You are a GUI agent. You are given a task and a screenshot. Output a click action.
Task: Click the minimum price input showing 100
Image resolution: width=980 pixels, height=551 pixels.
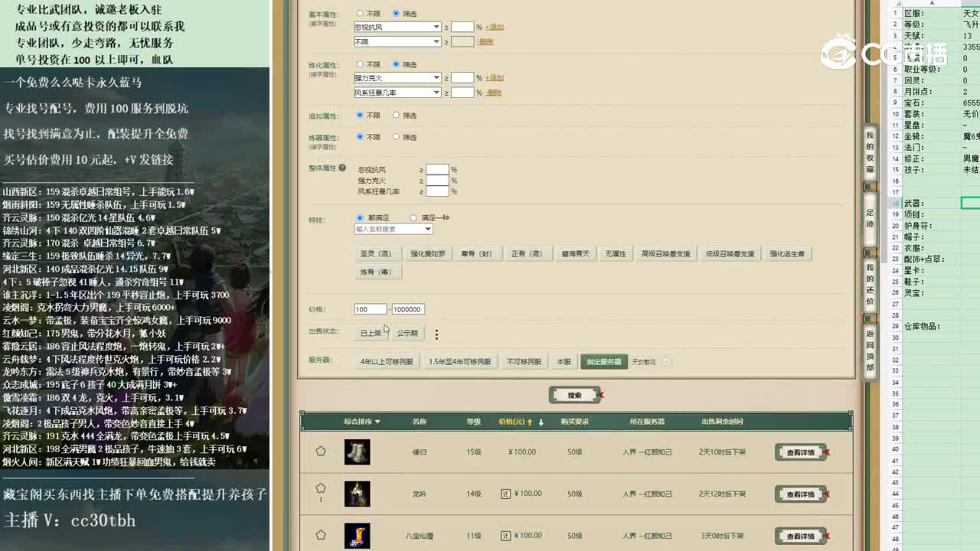pyautogui.click(x=370, y=309)
